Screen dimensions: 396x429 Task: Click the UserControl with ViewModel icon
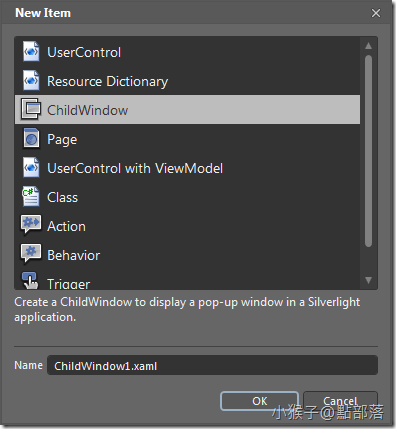point(31,167)
